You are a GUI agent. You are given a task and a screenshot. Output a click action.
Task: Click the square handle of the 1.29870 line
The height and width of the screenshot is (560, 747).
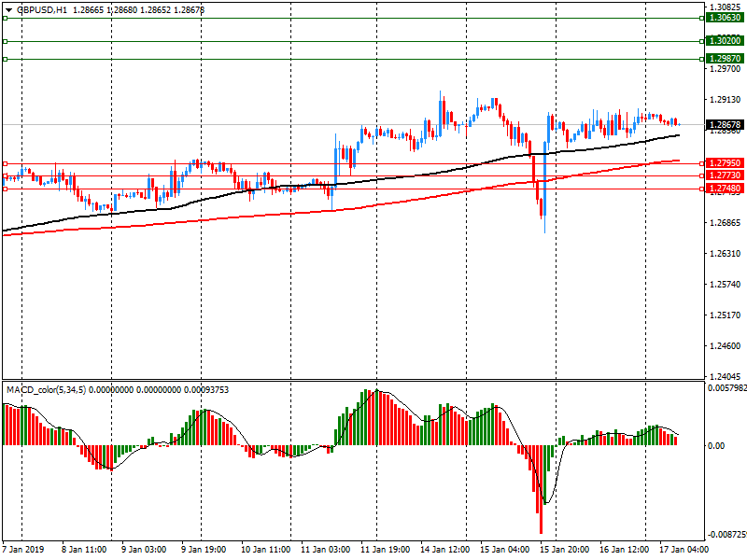point(5,59)
